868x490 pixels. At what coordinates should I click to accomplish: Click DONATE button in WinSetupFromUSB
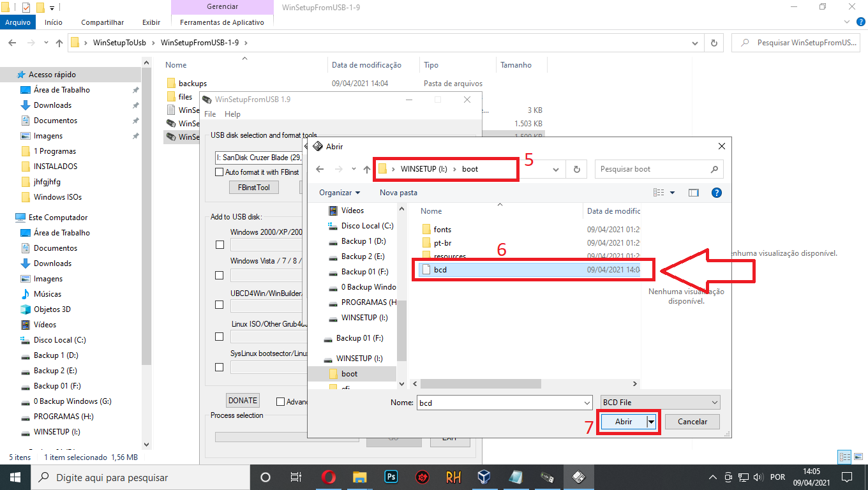[x=243, y=401]
